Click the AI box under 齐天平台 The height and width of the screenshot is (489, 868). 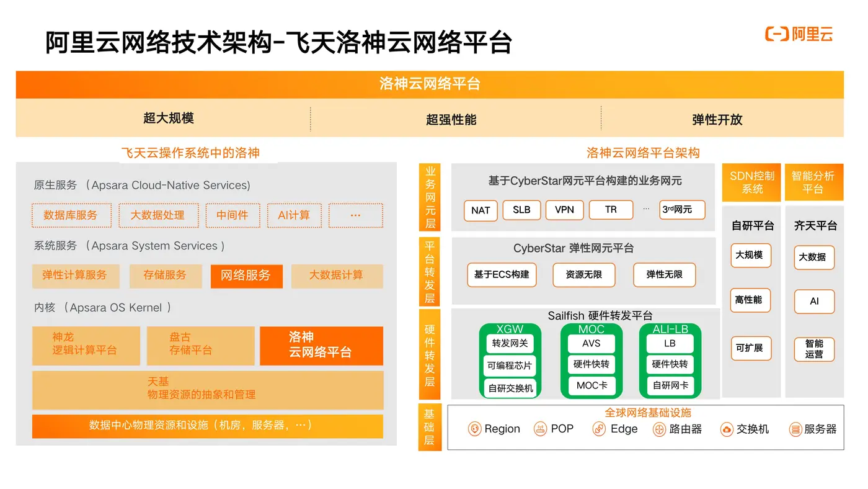[x=814, y=302]
